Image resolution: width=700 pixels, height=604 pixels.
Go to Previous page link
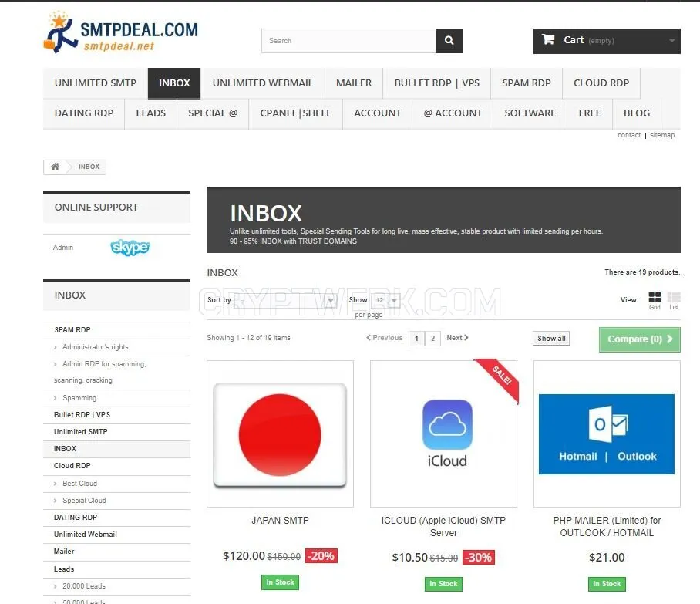385,338
